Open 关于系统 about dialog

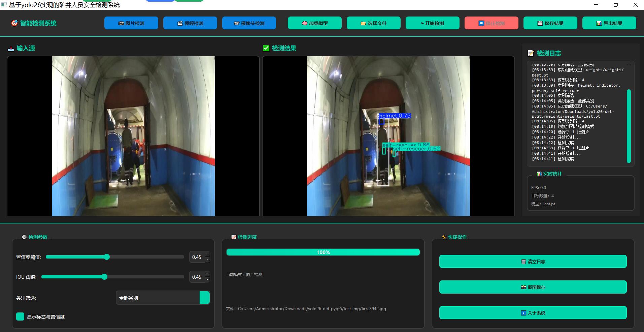pyautogui.click(x=533, y=313)
